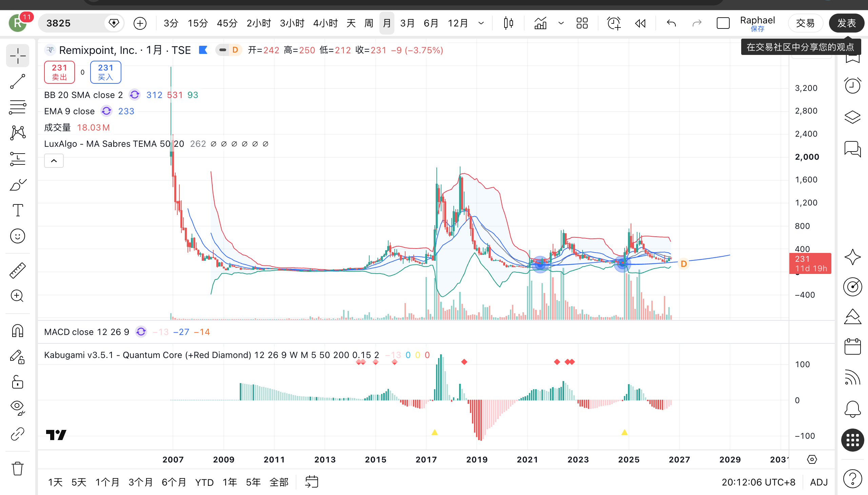This screenshot has width=868, height=495.
Task: Click the 交易 trade button
Action: (805, 23)
